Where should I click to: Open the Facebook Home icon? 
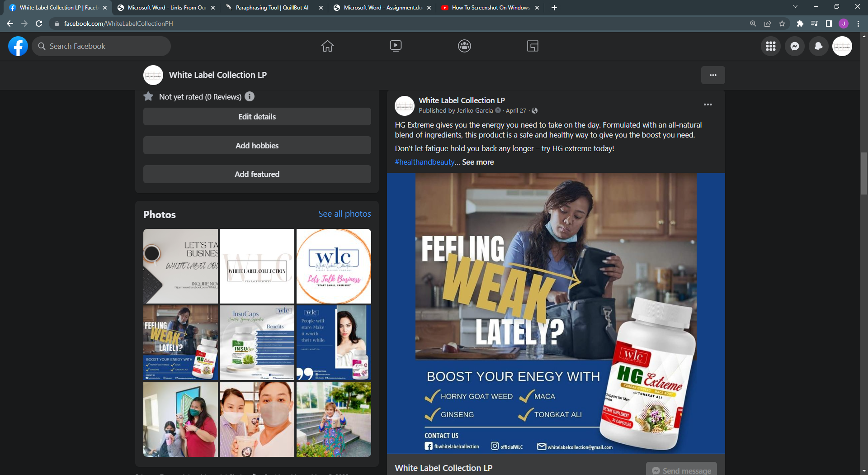[x=327, y=46]
